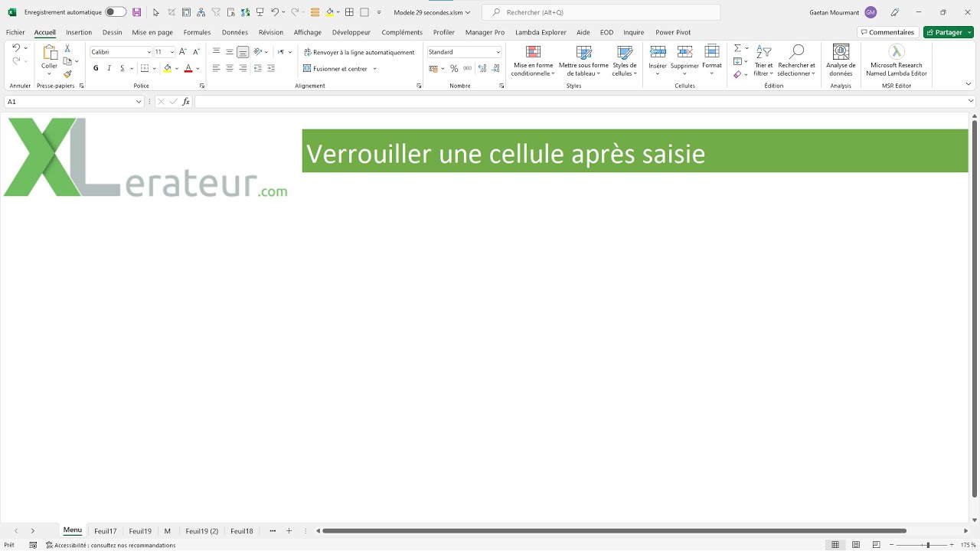
Task: Click Analyse de données
Action: [x=841, y=60]
